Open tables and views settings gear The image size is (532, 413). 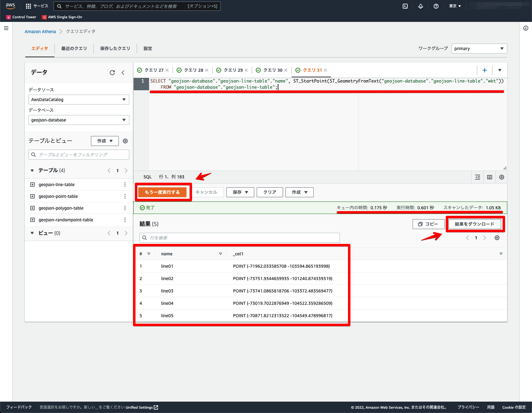pyautogui.click(x=125, y=141)
